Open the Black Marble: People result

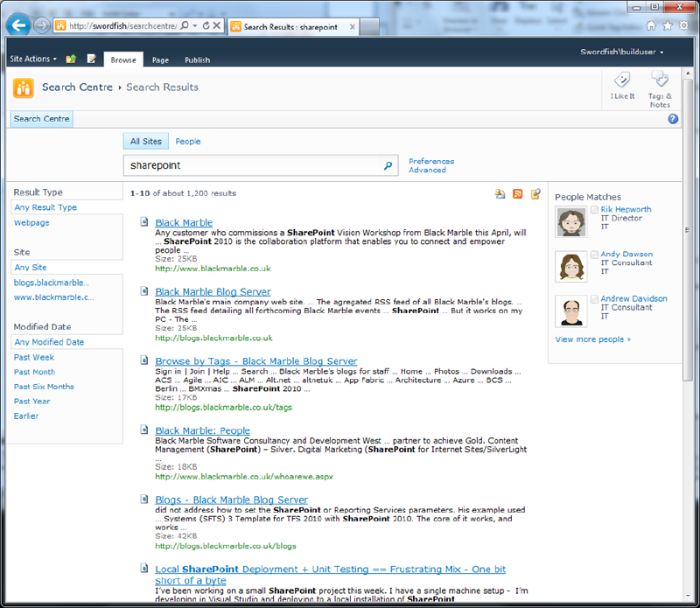tap(202, 430)
